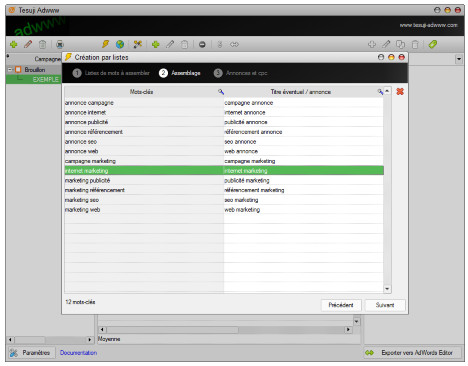Viewport: 468px width, 366px height.
Task: Click the dark round minus icon
Action: (x=202, y=44)
